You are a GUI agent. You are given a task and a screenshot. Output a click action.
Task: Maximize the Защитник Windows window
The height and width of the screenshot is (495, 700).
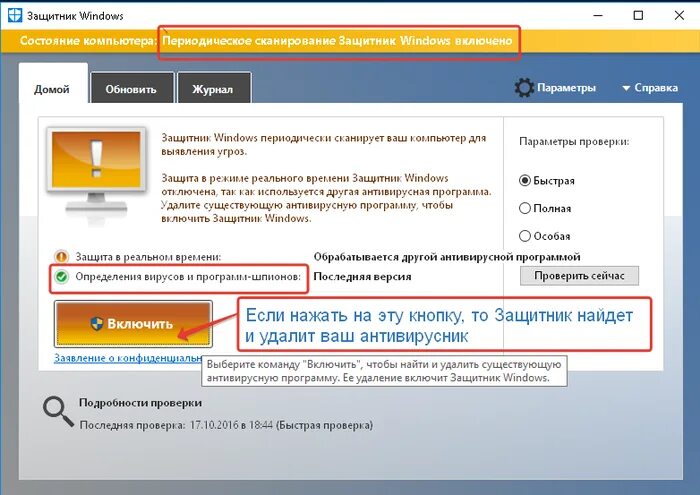pos(638,16)
